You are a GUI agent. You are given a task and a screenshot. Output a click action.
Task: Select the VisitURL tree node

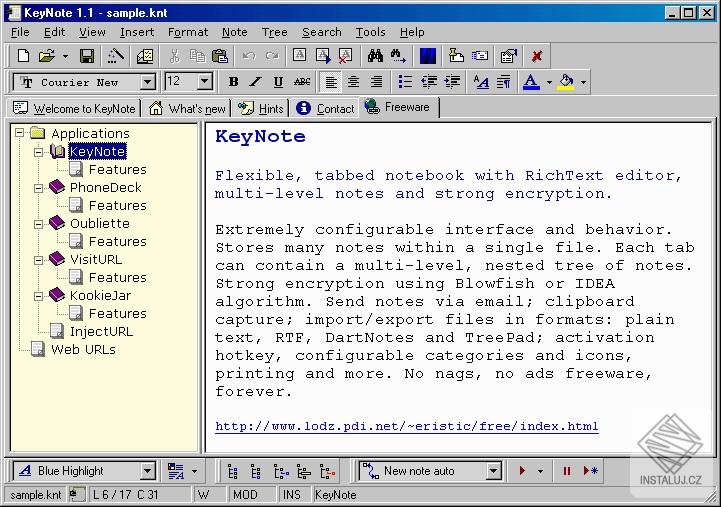click(x=96, y=259)
